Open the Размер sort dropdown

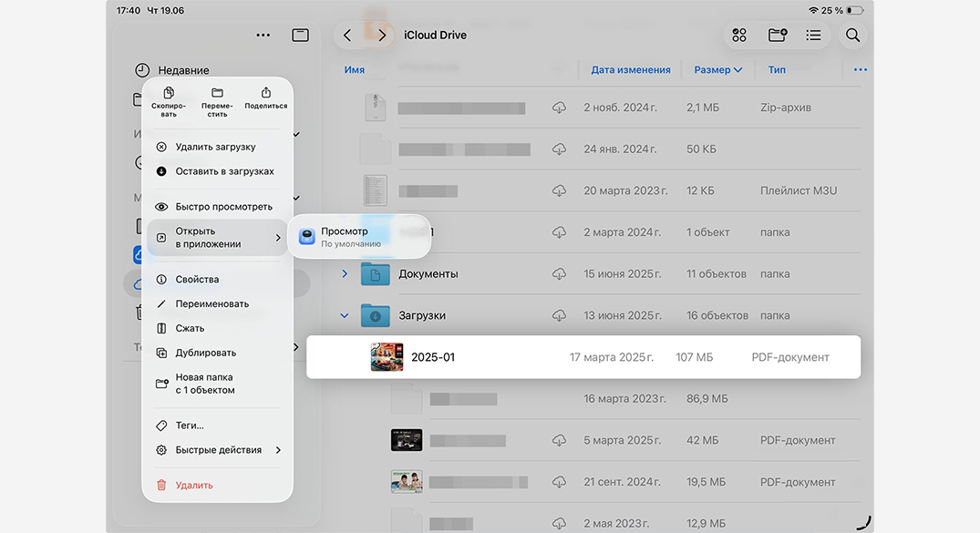(717, 69)
